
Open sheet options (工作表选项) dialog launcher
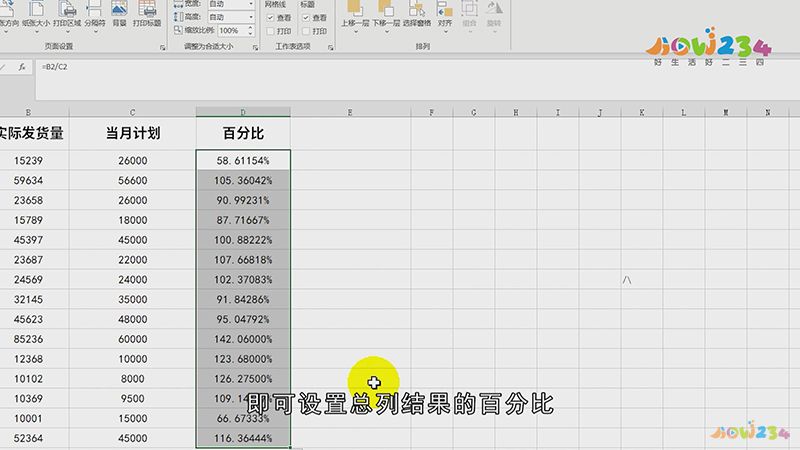pos(331,47)
